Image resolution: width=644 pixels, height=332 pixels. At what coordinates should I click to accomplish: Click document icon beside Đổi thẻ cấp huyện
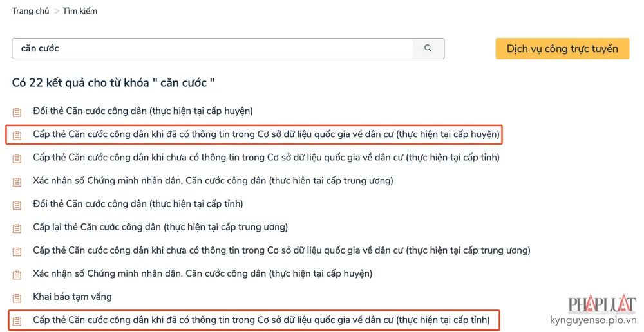click(x=17, y=112)
